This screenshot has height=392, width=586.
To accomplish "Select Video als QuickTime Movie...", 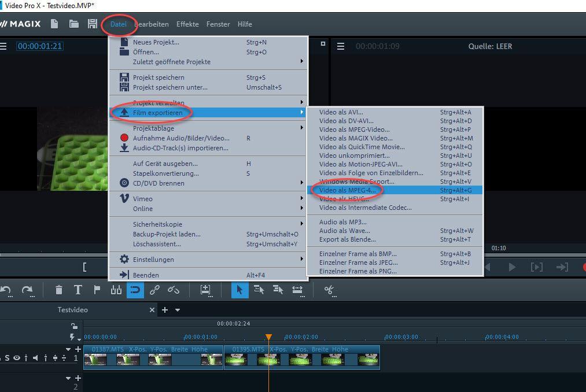I will [x=395, y=147].
